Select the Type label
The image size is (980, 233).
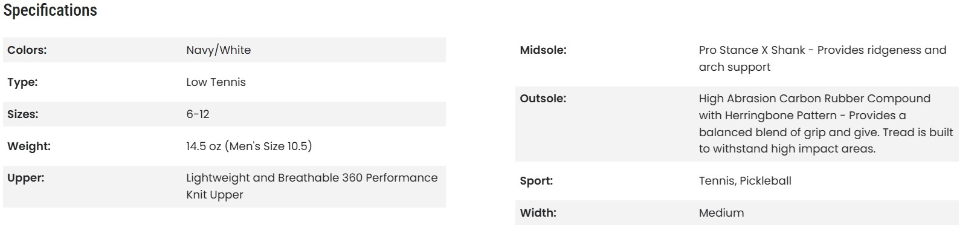[x=22, y=82]
